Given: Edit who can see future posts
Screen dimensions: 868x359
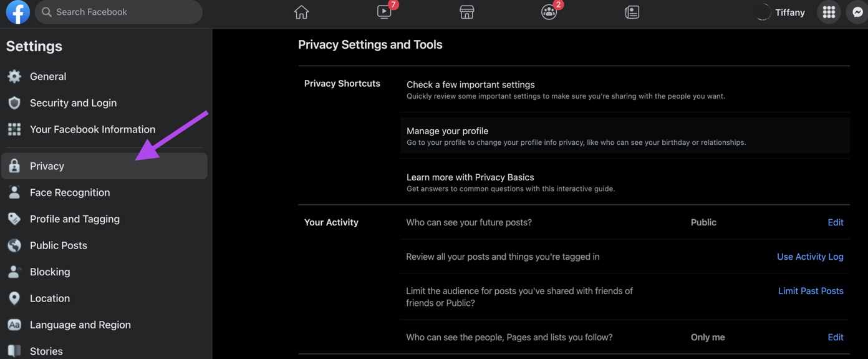Looking at the screenshot, I should click(x=836, y=222).
